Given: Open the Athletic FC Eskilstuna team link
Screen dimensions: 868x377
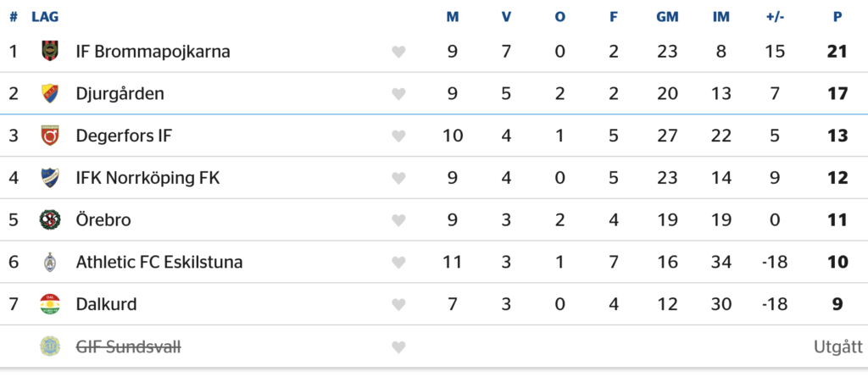Looking at the screenshot, I should [x=159, y=263].
